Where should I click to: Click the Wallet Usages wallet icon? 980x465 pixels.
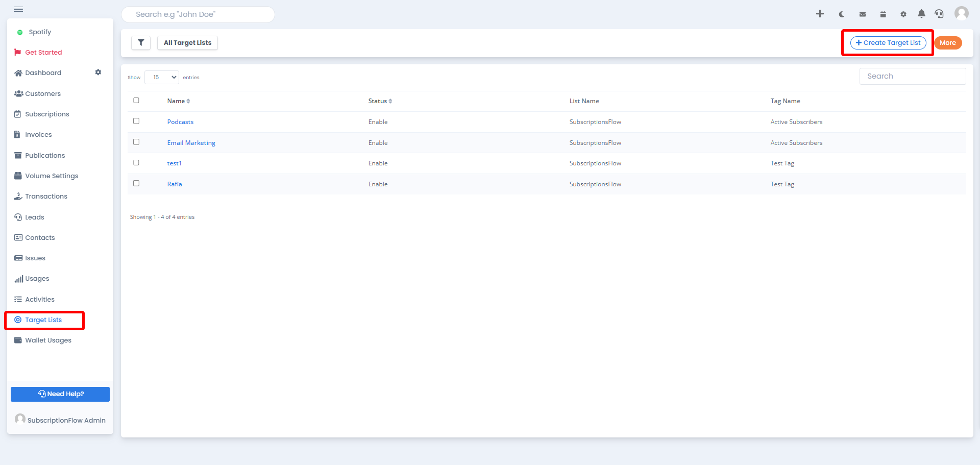pyautogui.click(x=18, y=340)
